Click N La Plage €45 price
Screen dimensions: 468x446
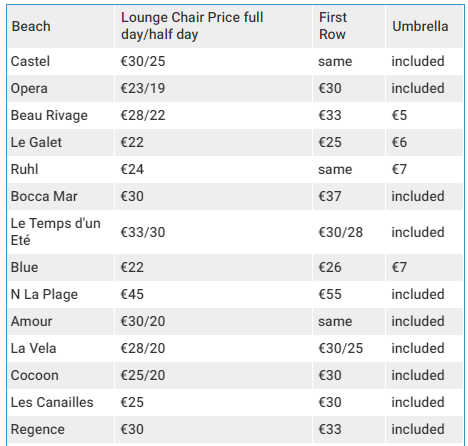[132, 294]
